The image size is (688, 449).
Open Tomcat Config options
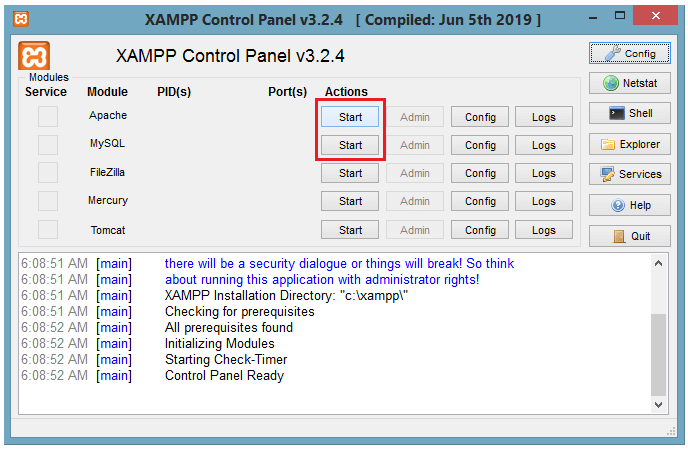480,230
